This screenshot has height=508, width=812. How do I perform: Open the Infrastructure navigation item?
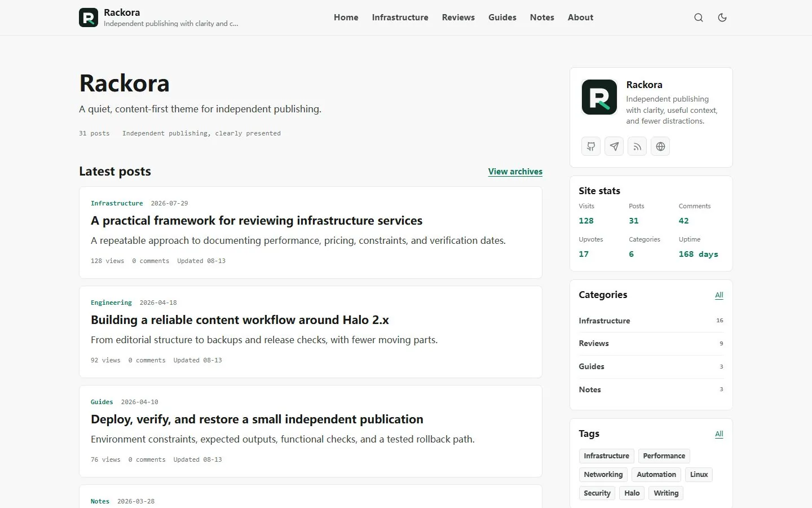click(x=400, y=17)
